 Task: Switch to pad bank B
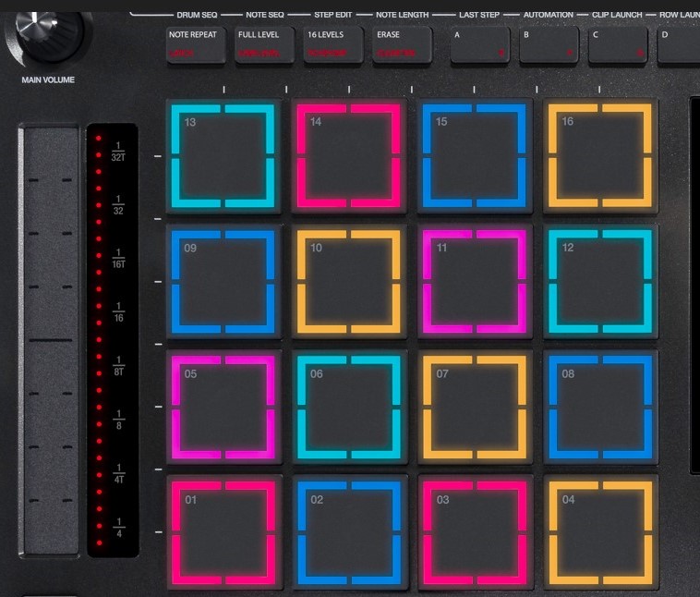(549, 43)
